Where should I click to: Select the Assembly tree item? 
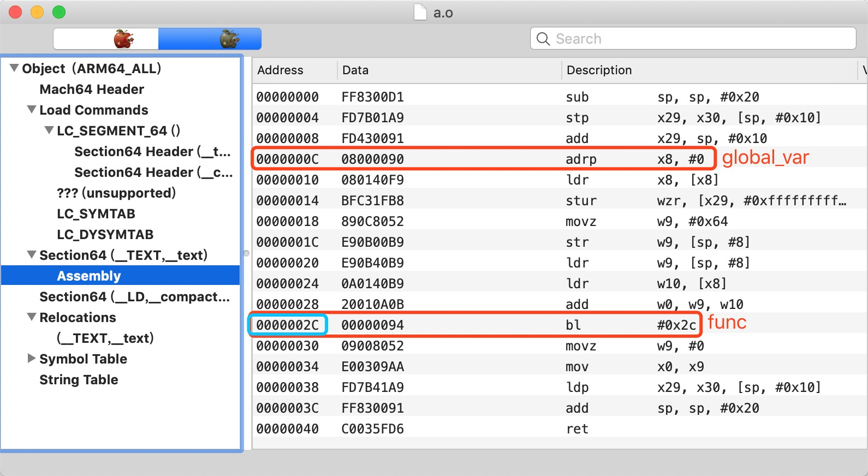(x=121, y=276)
